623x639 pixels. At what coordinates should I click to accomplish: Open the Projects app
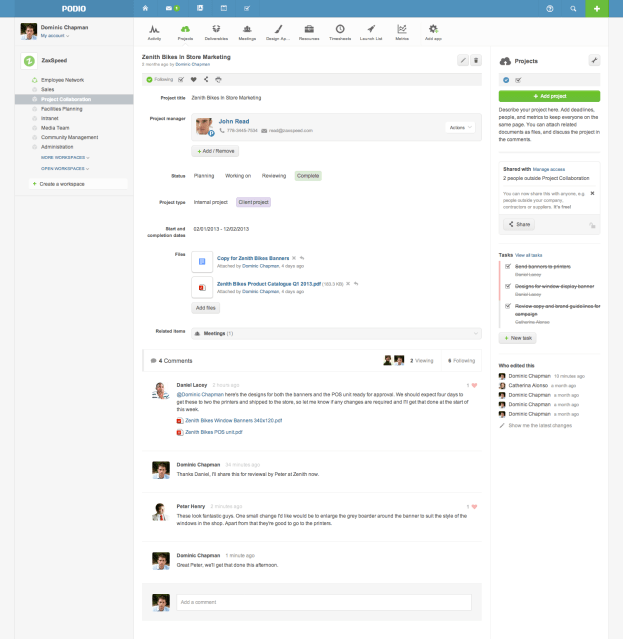point(185,32)
